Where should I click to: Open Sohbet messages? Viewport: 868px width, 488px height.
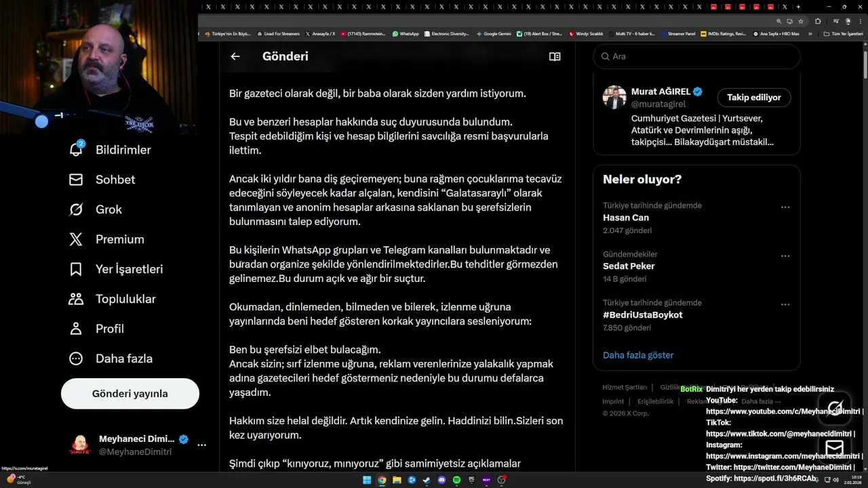pyautogui.click(x=102, y=180)
